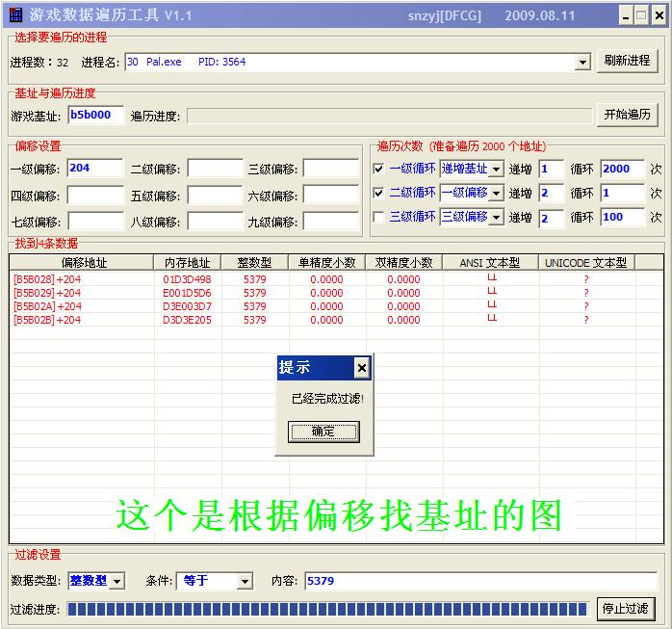Click the 内容 filter value field
Screen dimensions: 672x629
pyautogui.click(x=479, y=581)
